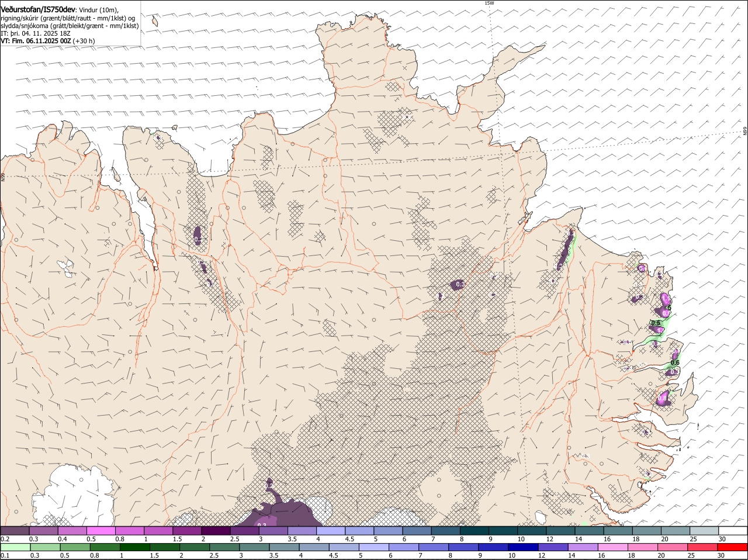Click the dusky purple 0.2 legend swatch
The width and height of the screenshot is (748, 560).
point(15,531)
